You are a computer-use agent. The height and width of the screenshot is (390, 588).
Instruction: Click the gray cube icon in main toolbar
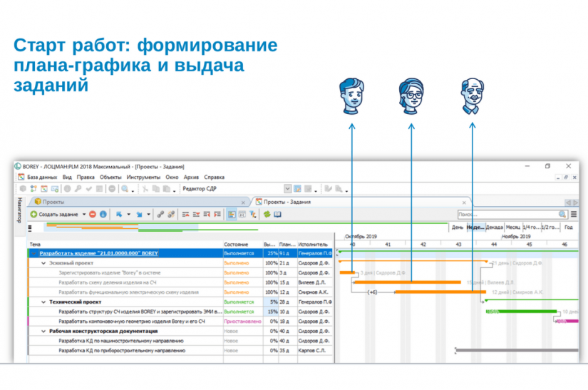(x=23, y=189)
